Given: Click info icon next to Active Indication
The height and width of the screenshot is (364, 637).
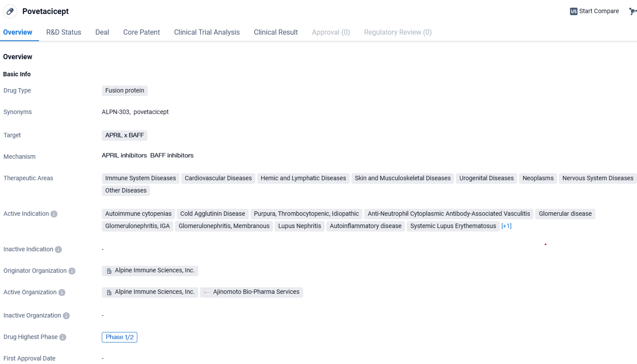Looking at the screenshot, I should [54, 214].
